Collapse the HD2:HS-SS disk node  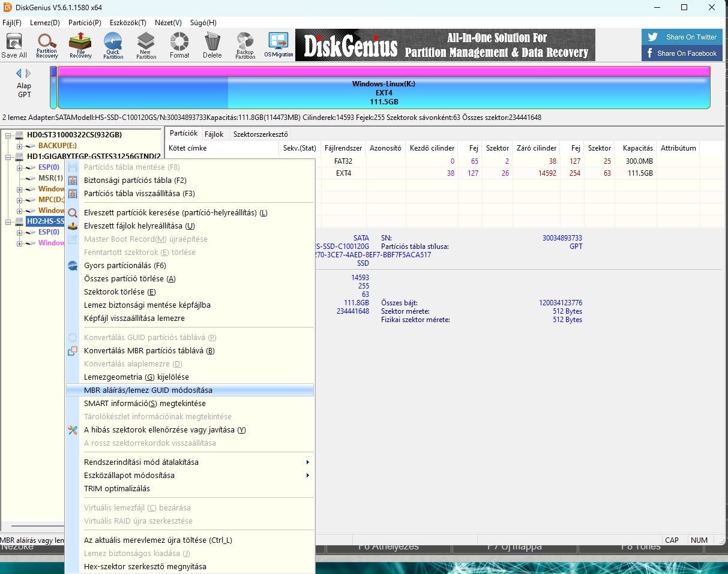(x=9, y=221)
